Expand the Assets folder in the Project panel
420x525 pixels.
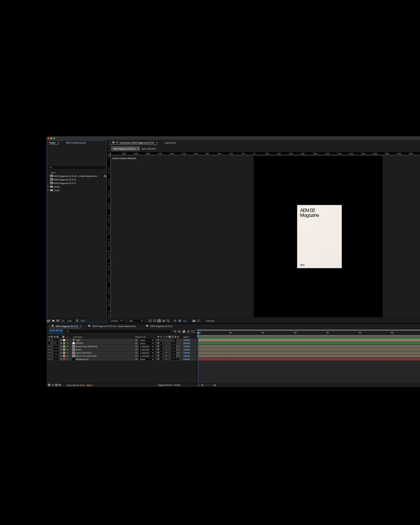[x=48, y=190]
